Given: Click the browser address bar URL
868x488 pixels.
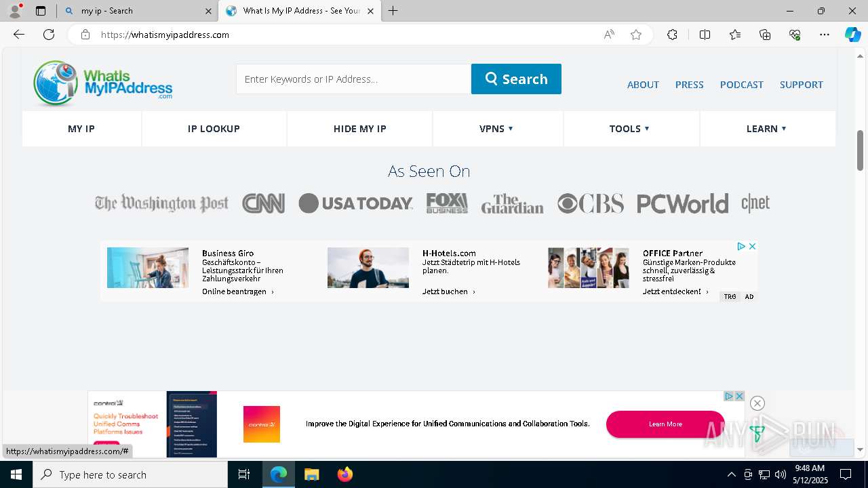Looking at the screenshot, I should pos(165,35).
